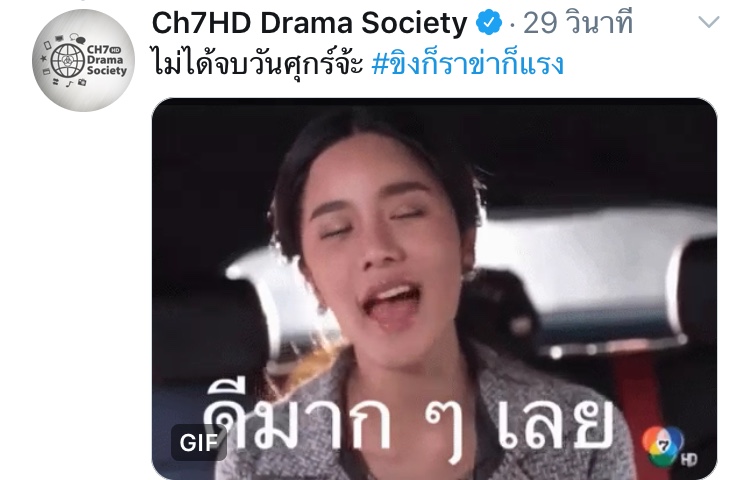Click the ดีมาก ๆ เลย caption in GIF
Image resolution: width=736 pixels, height=480 pixels.
[x=408, y=420]
